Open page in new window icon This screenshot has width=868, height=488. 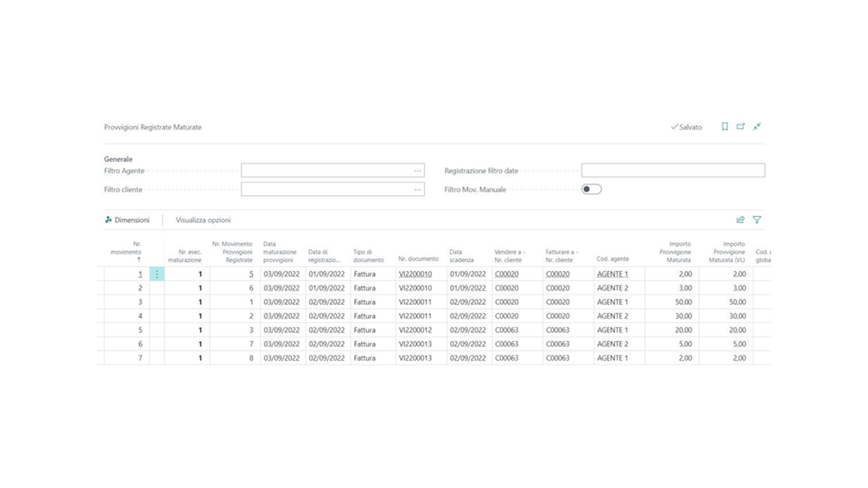pyautogui.click(x=741, y=127)
